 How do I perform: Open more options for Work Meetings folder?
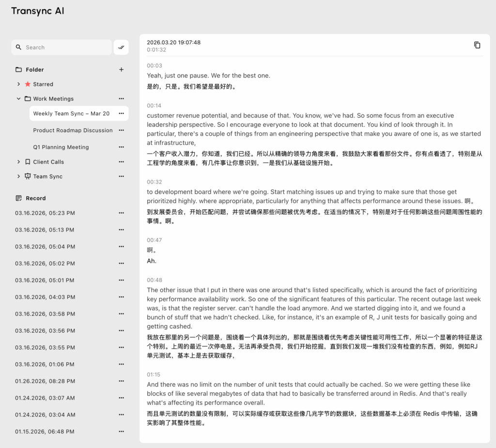click(121, 99)
